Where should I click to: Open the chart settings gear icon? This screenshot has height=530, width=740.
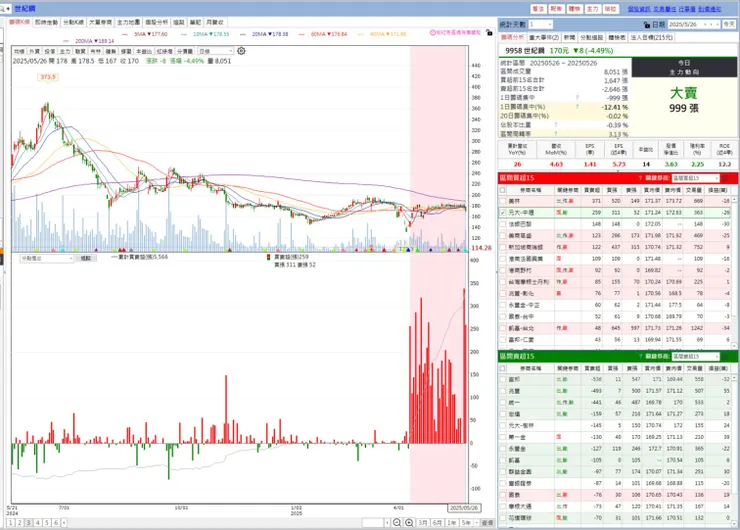[x=241, y=51]
